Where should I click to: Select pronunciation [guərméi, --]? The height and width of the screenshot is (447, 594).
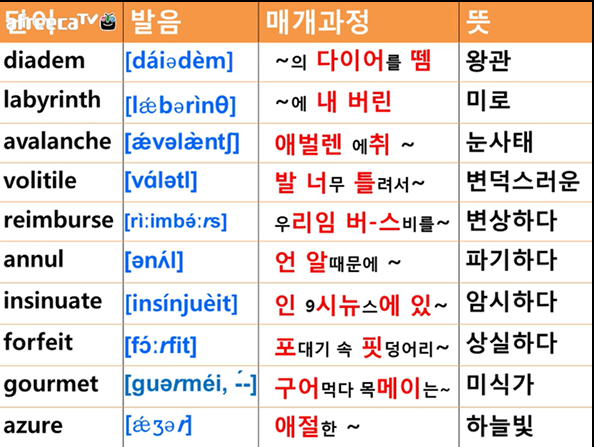pyautogui.click(x=191, y=384)
